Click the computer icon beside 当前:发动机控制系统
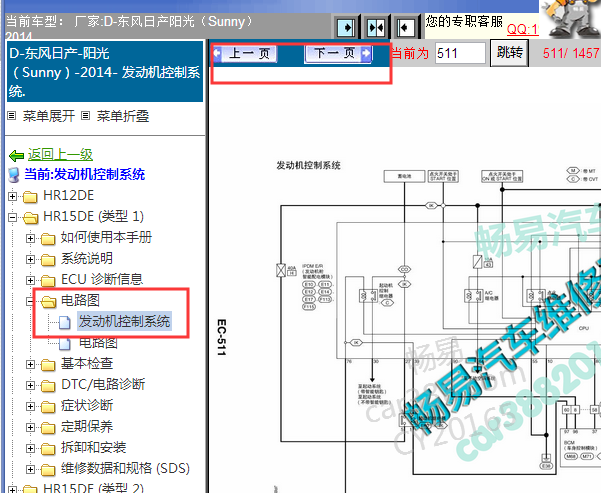601x493 pixels. point(14,175)
